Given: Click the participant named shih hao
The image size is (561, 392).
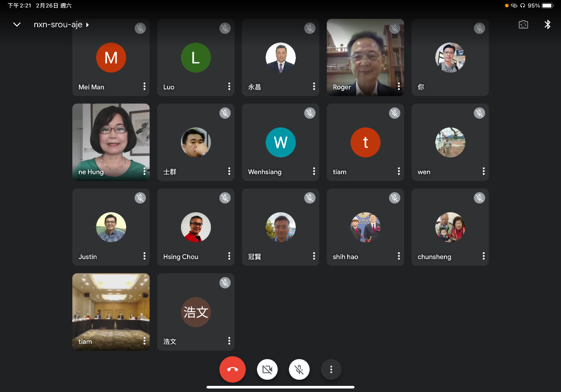Looking at the screenshot, I should (365, 227).
